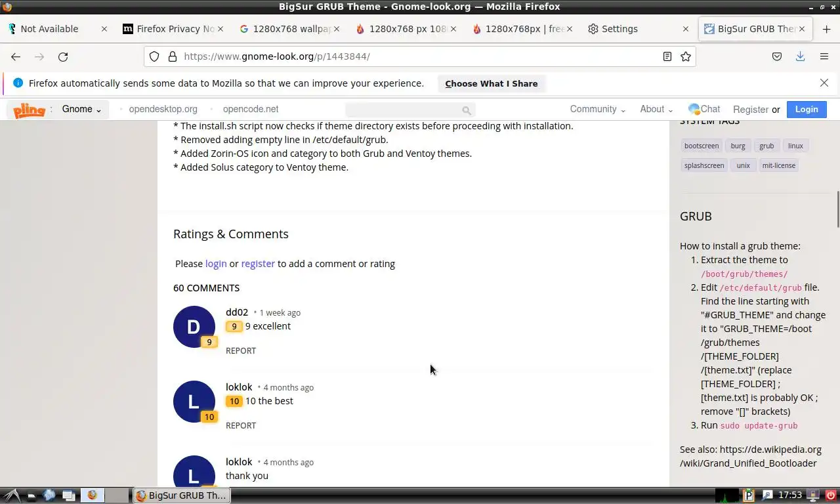Go back with the browser back arrow
840x504 pixels.
16,56
